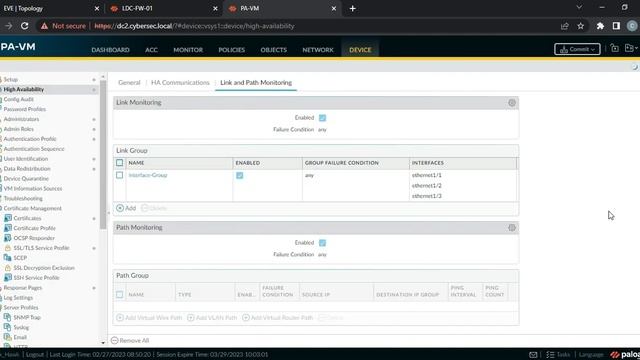Image resolution: width=640 pixels, height=360 pixels.
Task: Open the POLICIES tab
Action: coord(231,50)
